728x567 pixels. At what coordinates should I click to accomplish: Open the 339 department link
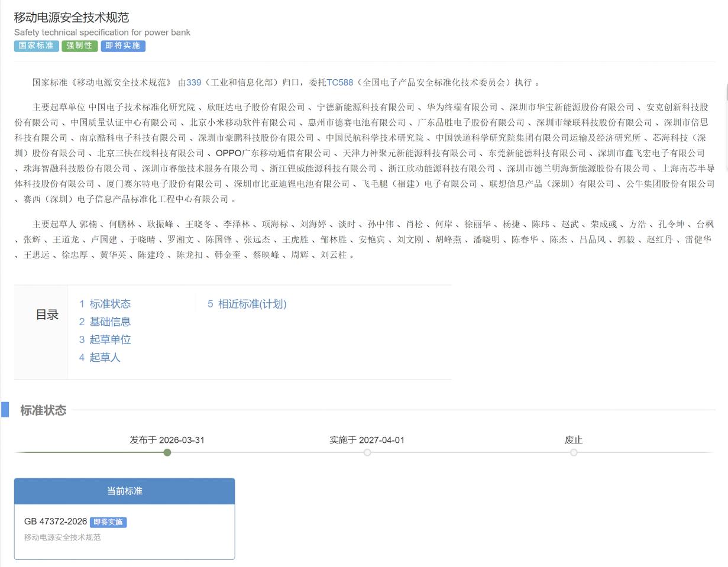pyautogui.click(x=193, y=83)
